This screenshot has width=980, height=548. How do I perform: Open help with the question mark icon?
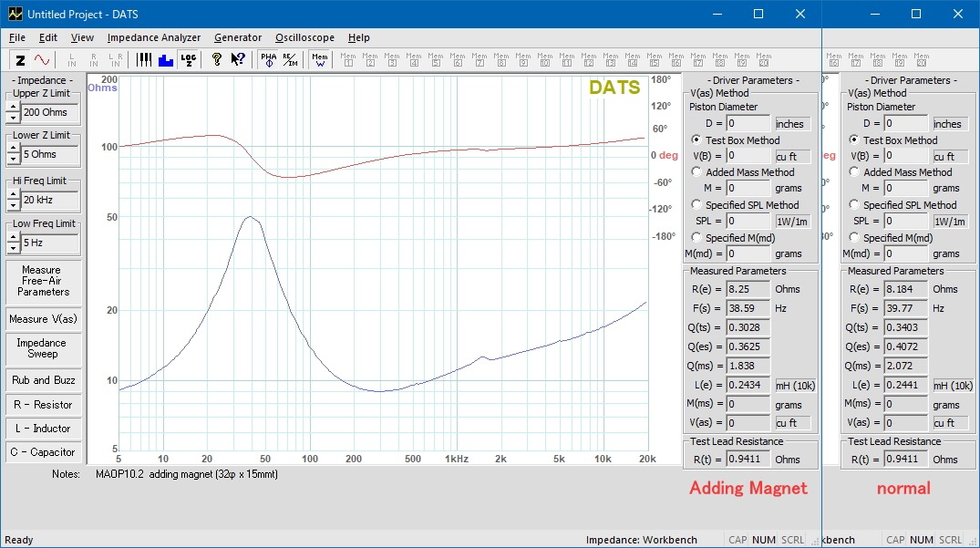click(216, 60)
